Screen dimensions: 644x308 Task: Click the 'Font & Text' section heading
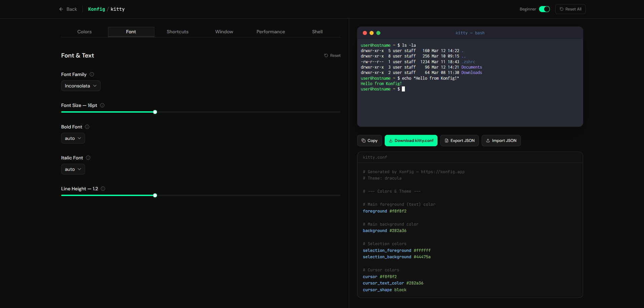[x=78, y=55]
